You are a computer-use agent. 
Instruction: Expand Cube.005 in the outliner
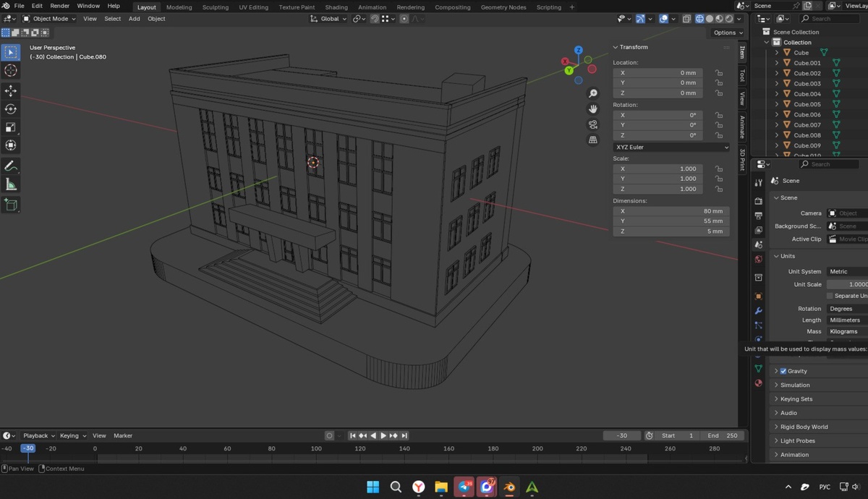777,104
